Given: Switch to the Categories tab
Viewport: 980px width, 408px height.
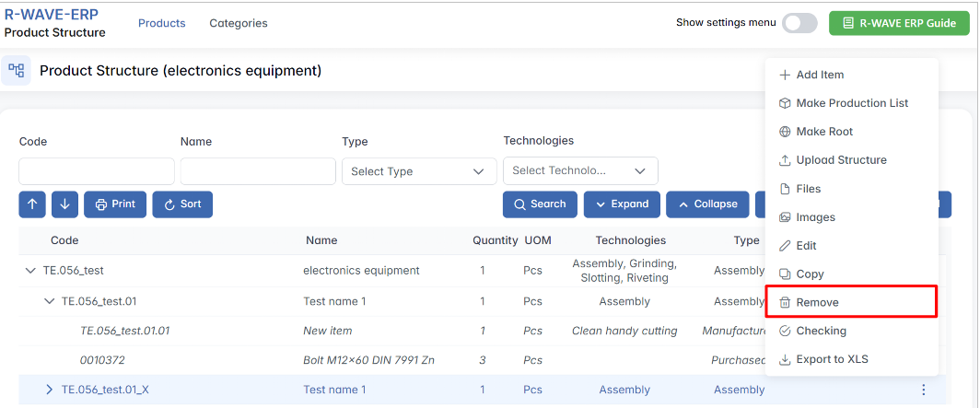Looking at the screenshot, I should [x=239, y=23].
